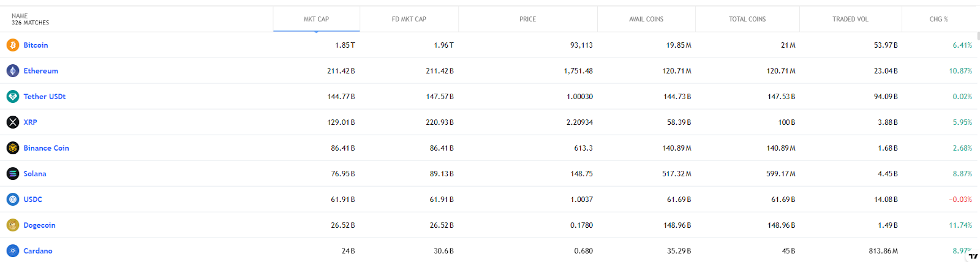Select XRP total coins 100B
The width and height of the screenshot is (980, 262).
click(x=786, y=122)
